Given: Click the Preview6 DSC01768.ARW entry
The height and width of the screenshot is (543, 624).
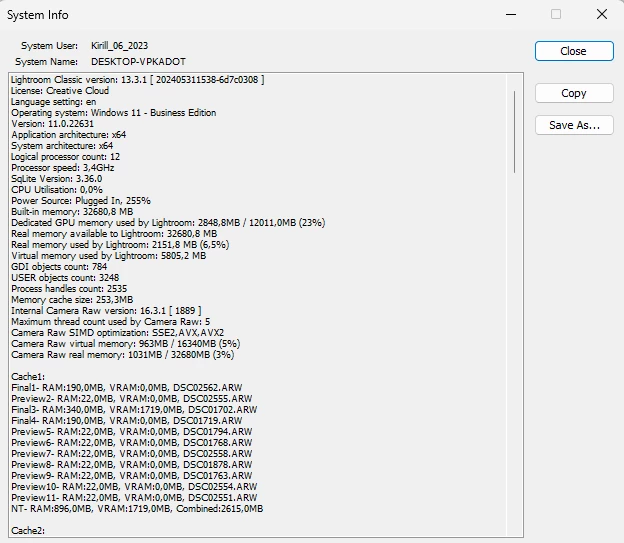Looking at the screenshot, I should click(132, 443).
